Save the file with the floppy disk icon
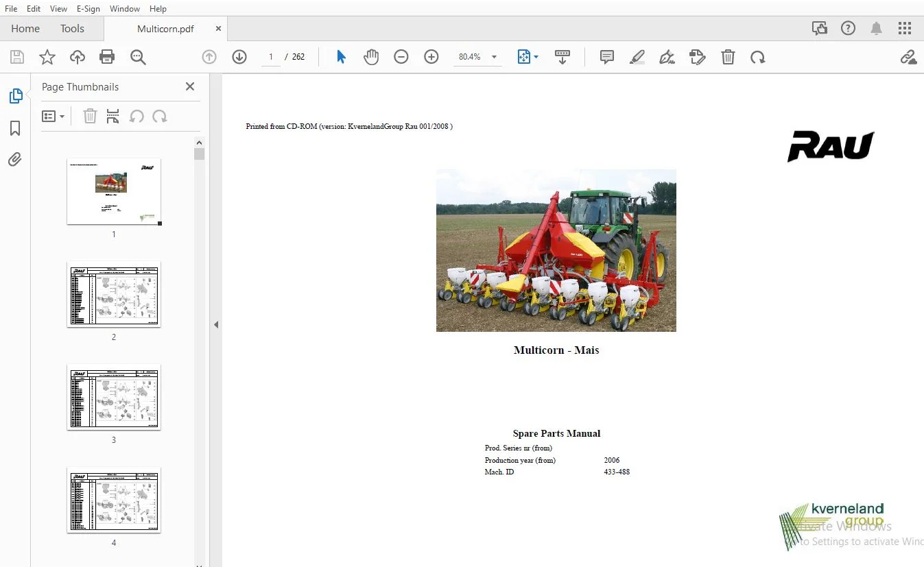 16,57
